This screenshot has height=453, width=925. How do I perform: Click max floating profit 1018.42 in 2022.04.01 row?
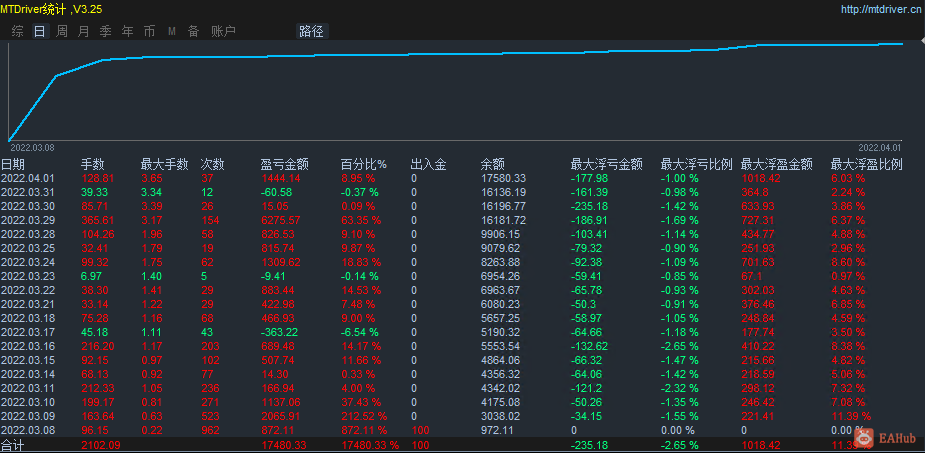click(761, 178)
